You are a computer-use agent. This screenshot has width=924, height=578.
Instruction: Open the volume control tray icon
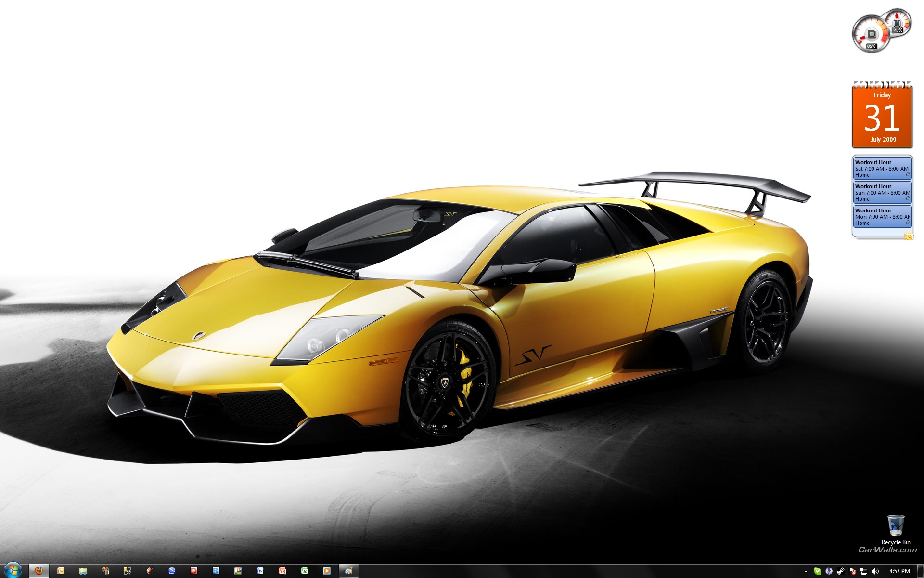875,571
